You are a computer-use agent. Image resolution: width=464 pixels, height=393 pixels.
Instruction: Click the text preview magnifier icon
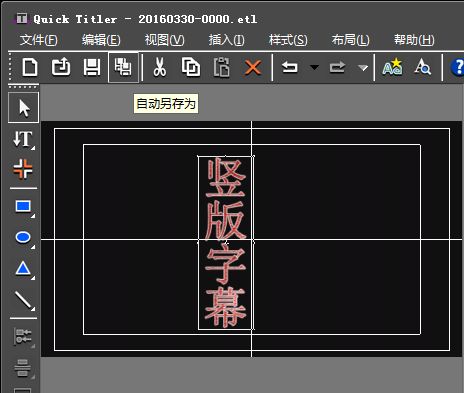(422, 67)
